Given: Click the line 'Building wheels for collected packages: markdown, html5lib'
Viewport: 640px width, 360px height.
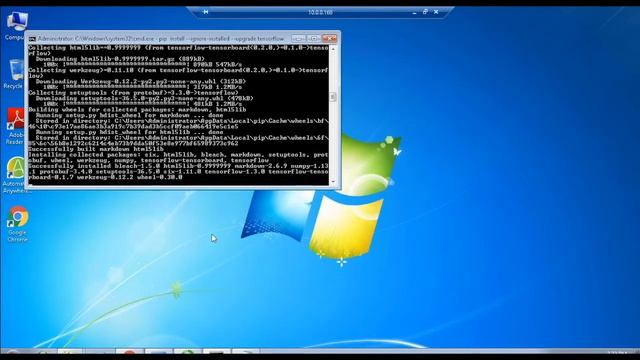Looking at the screenshot, I should [x=137, y=110].
